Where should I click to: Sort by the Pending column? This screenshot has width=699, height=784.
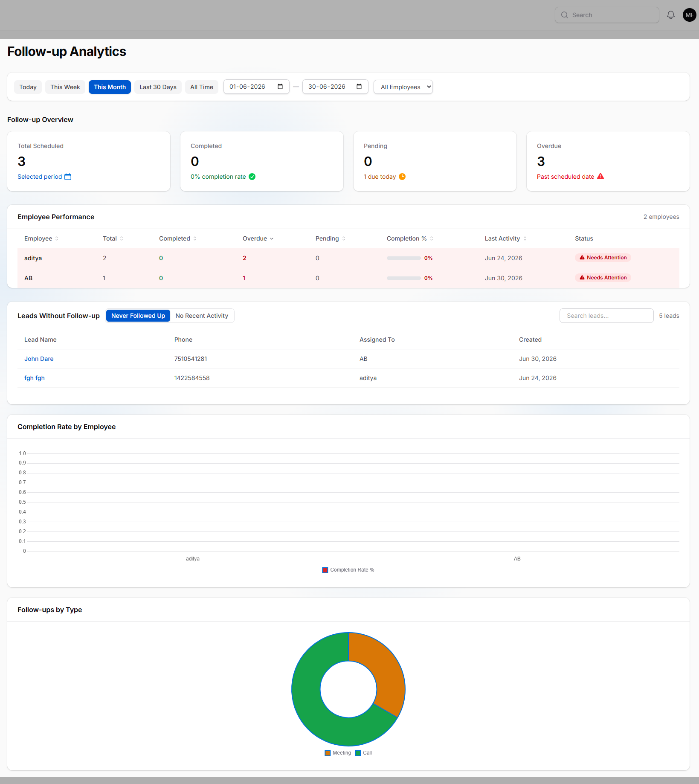(x=331, y=238)
